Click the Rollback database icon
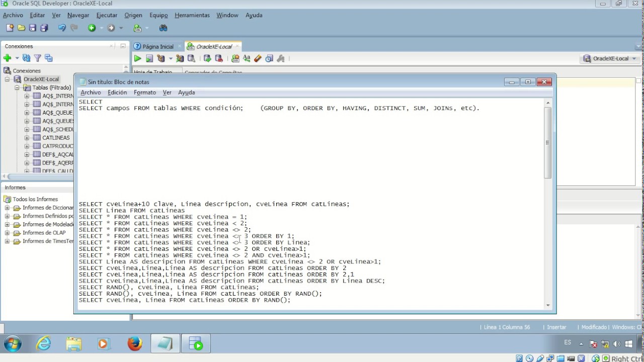The image size is (644, 362). pyautogui.click(x=219, y=58)
